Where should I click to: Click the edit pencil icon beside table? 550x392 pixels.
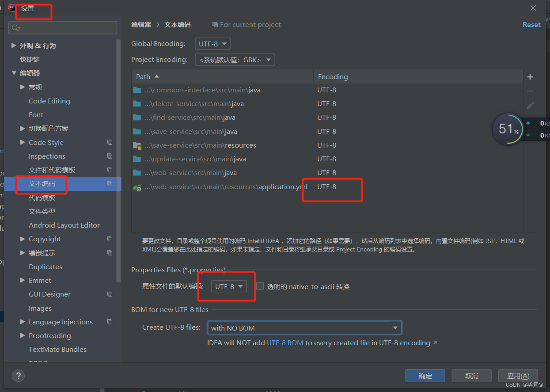click(530, 105)
